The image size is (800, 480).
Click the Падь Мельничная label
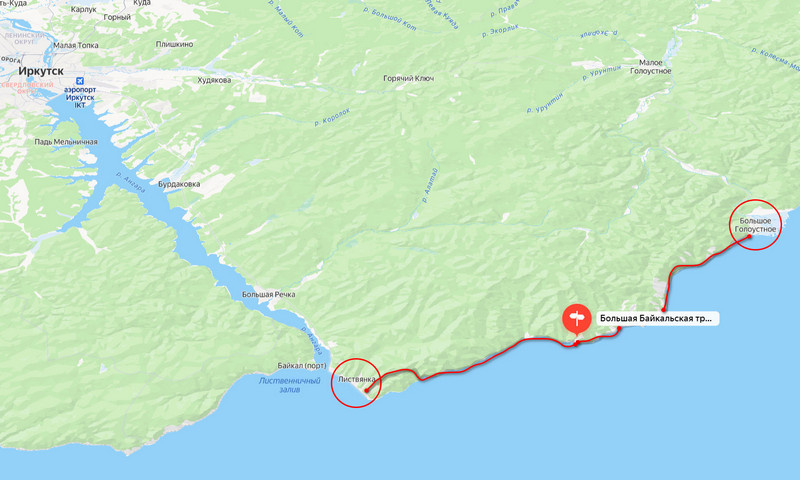click(66, 142)
